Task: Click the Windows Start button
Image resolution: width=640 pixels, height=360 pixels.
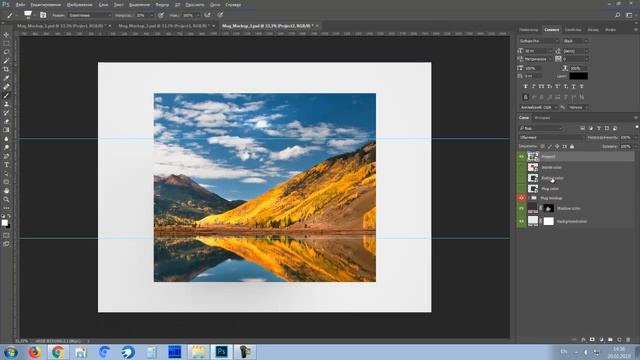Action: (10, 352)
